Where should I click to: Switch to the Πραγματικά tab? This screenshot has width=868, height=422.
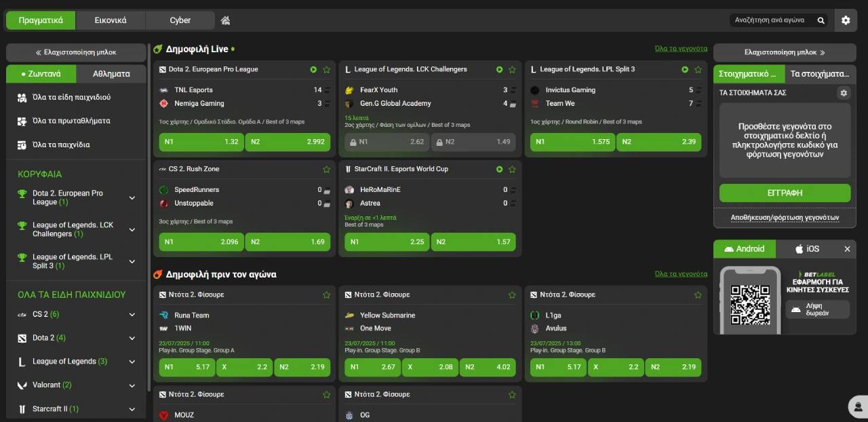41,20
